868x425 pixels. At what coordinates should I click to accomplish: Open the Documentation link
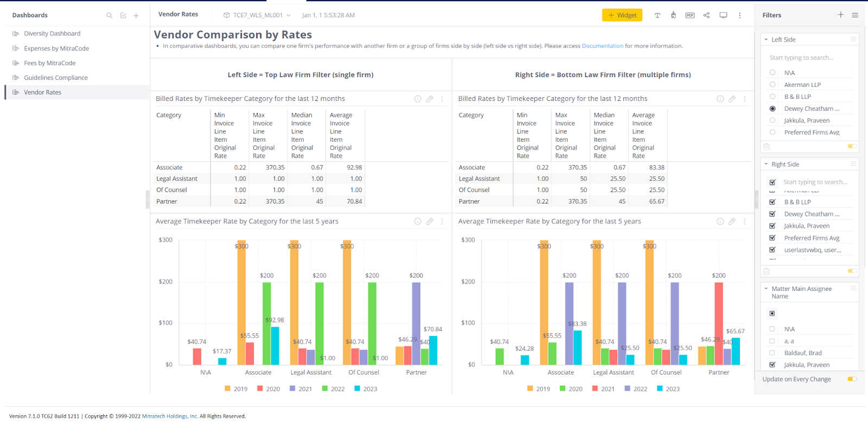(603, 46)
